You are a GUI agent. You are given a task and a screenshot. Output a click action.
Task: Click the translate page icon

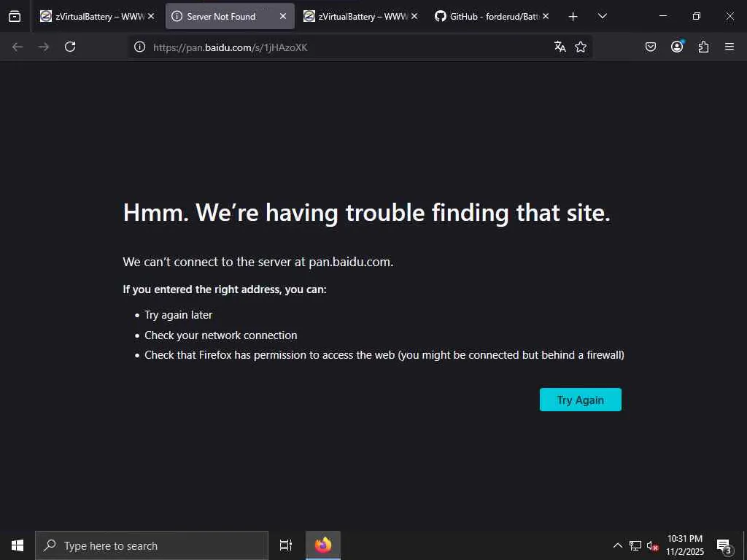point(560,47)
